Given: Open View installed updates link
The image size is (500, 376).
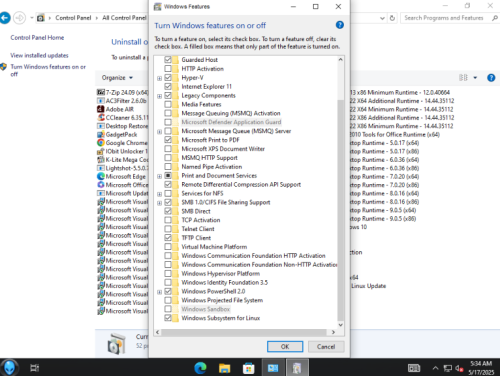Looking at the screenshot, I should (x=39, y=55).
